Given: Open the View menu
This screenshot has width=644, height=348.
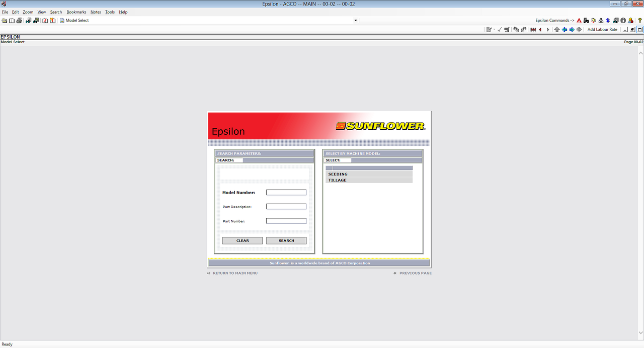Looking at the screenshot, I should 42,12.
